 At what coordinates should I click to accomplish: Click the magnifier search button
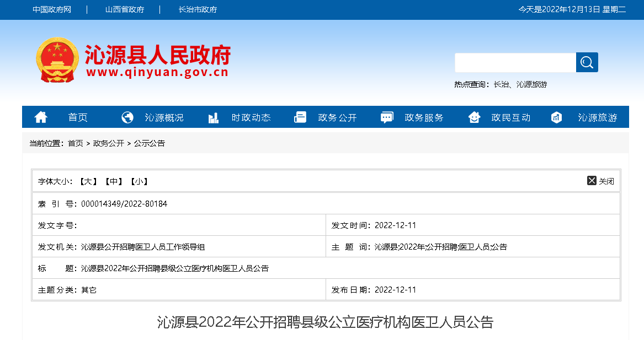[587, 62]
